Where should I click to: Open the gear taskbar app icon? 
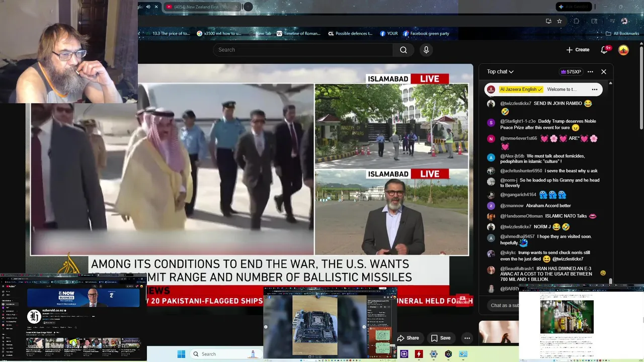(x=433, y=354)
